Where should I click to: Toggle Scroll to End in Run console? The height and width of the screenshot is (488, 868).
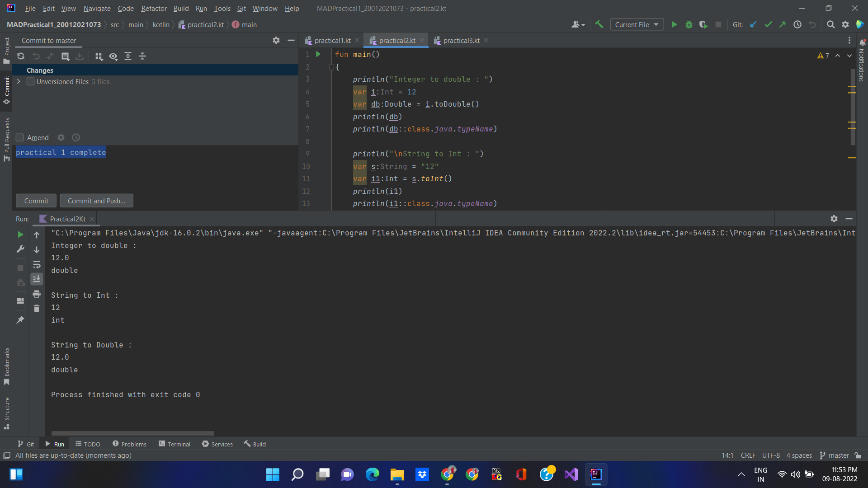tap(37, 279)
